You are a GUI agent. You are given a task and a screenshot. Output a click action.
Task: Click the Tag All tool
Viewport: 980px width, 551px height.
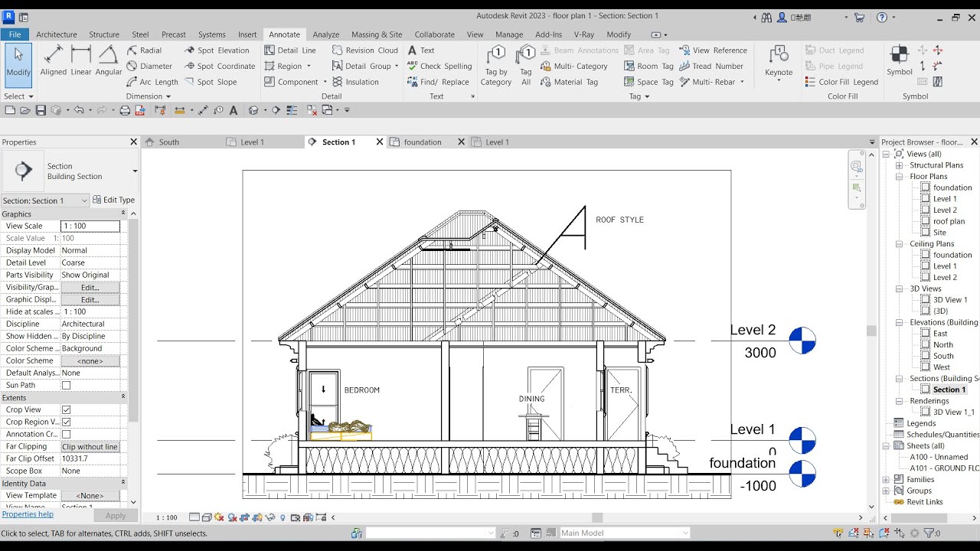pos(526,65)
